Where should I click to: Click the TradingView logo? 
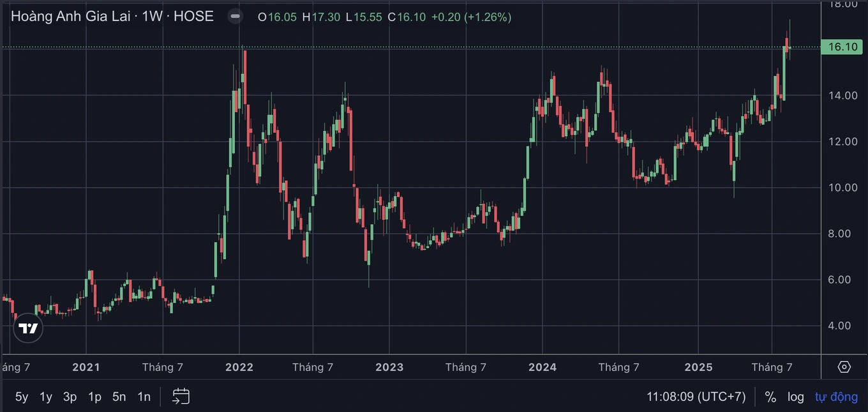click(28, 328)
